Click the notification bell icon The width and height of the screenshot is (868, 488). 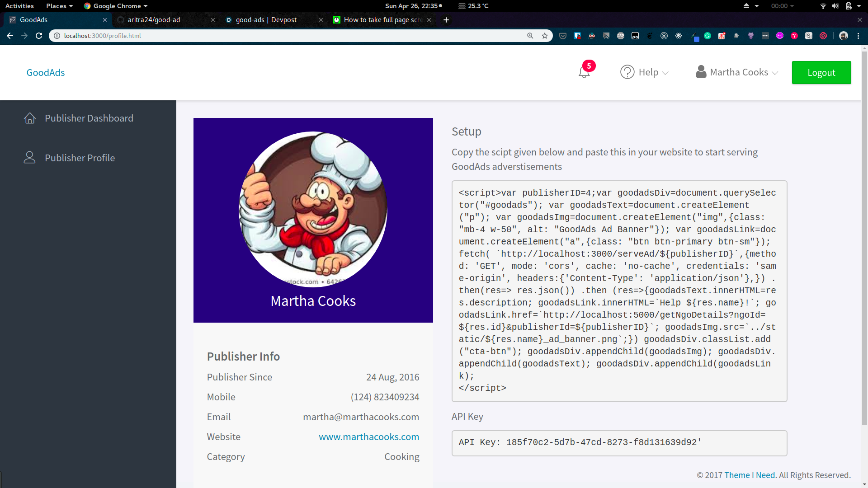point(584,72)
